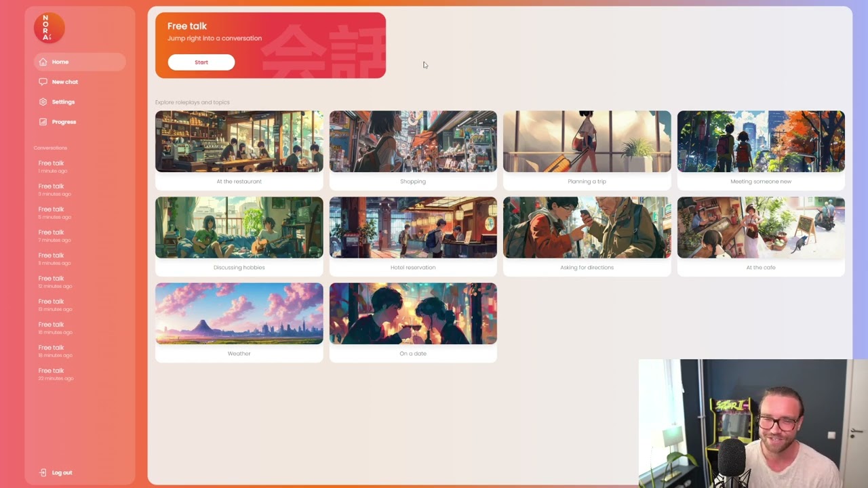Screen dimensions: 868x488
Task: Open the On a date roleplay
Action: tap(413, 321)
